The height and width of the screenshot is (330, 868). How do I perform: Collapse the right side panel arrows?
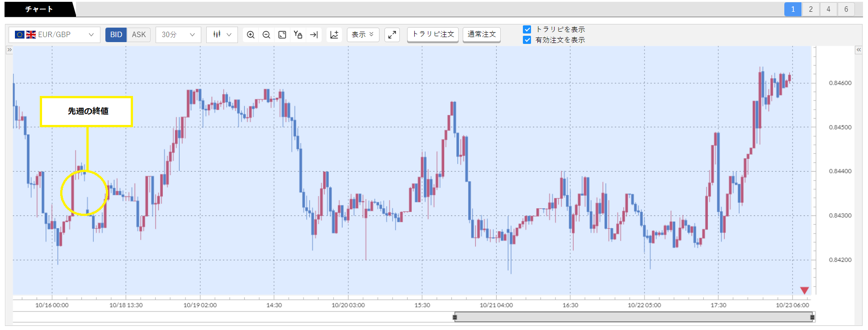859,50
